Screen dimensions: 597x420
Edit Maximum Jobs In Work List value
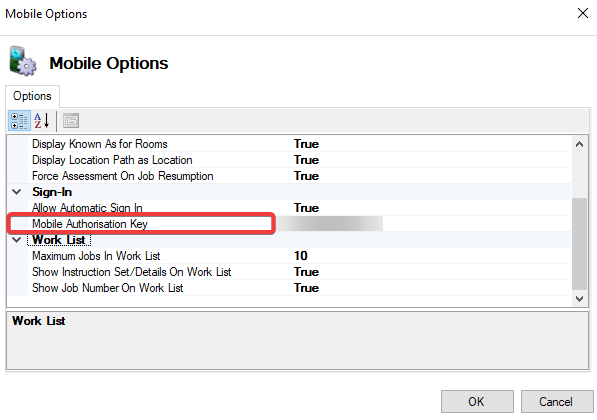coord(430,256)
